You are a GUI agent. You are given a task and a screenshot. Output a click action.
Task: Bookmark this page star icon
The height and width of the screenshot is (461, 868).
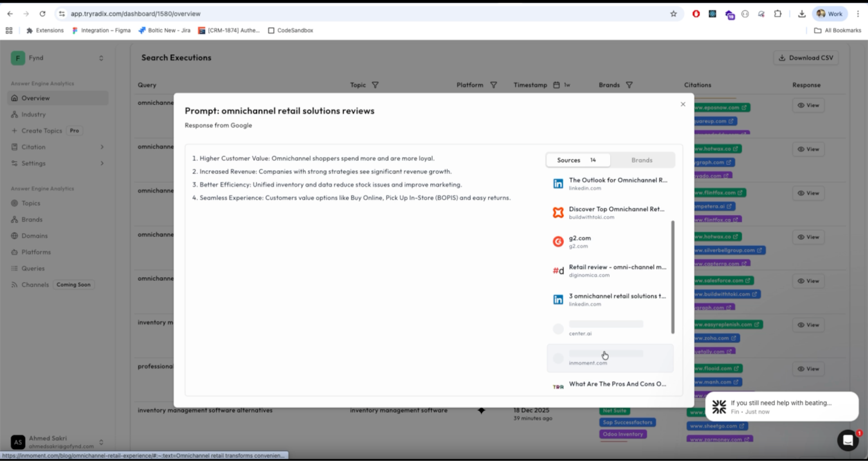coord(674,14)
